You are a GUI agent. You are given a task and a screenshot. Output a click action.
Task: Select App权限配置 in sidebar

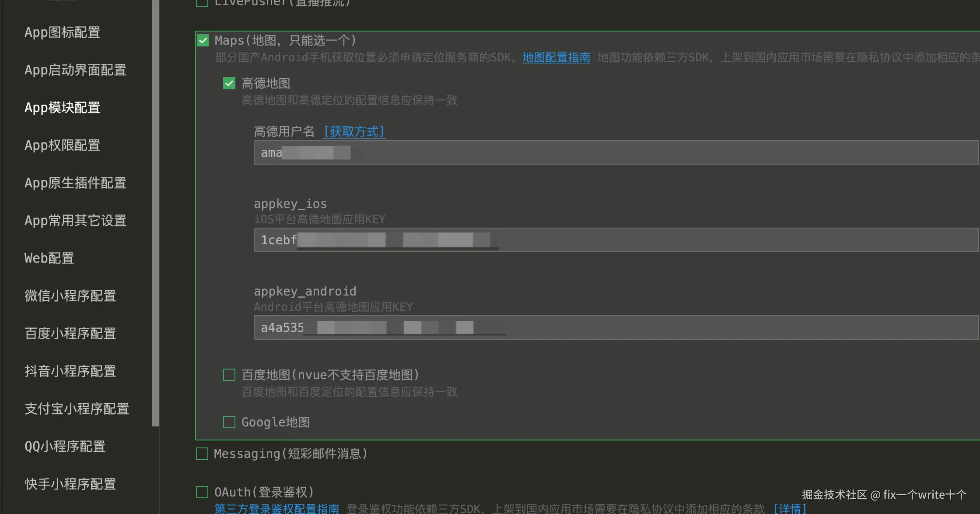pos(63,145)
